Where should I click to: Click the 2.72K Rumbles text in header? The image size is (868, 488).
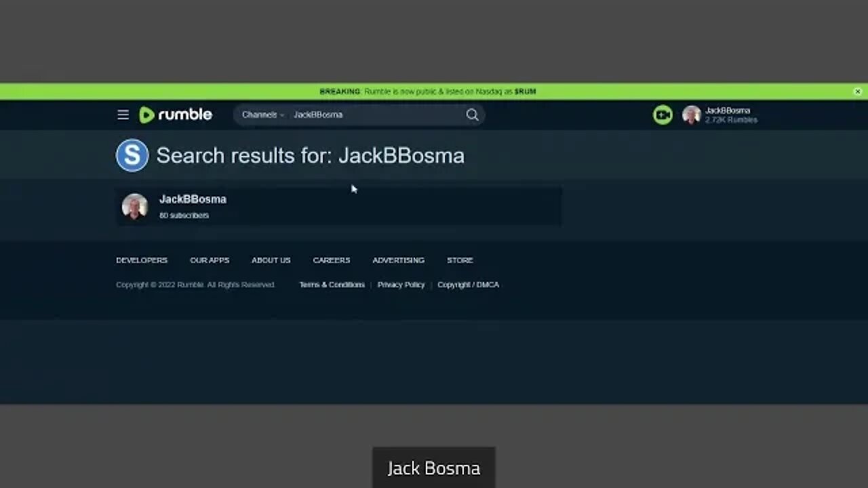pos(731,120)
